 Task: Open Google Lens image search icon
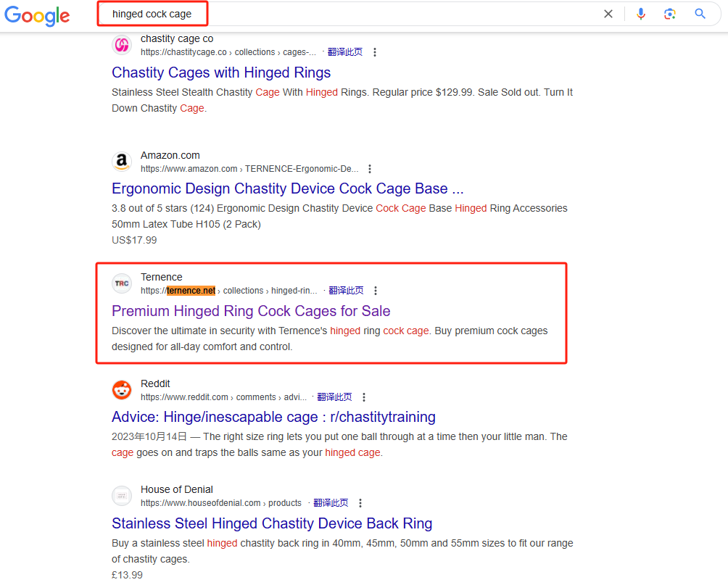tap(669, 14)
